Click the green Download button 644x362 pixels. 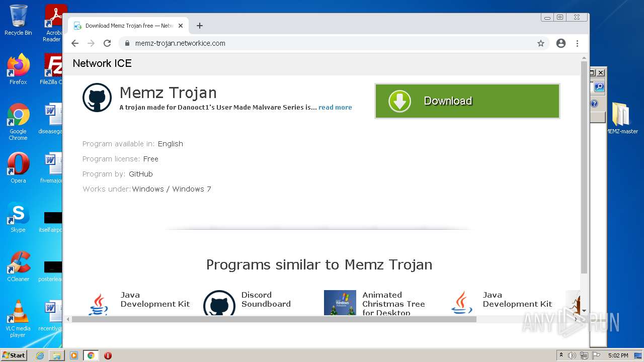pos(467,101)
